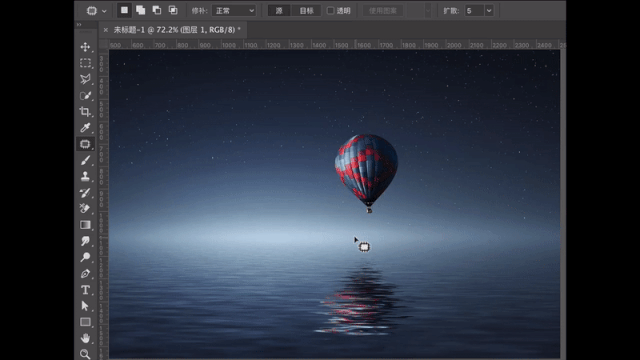Select the Eraser tool
The height and width of the screenshot is (360, 640).
[85, 209]
